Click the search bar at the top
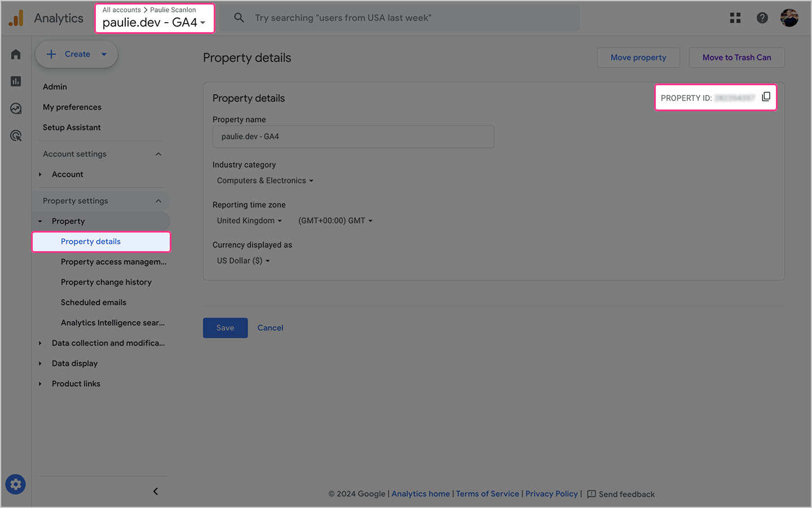 coord(395,17)
